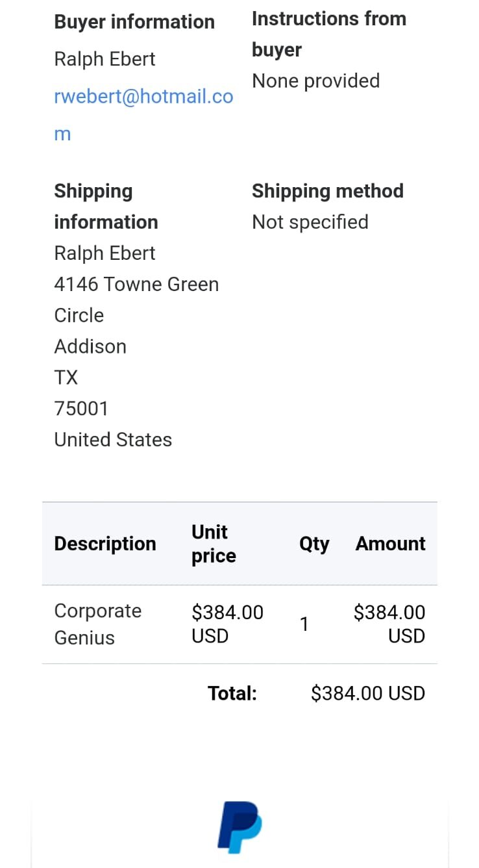Image resolution: width=479 pixels, height=868 pixels.
Task: Click the PayPal logo icon
Action: pyautogui.click(x=239, y=827)
